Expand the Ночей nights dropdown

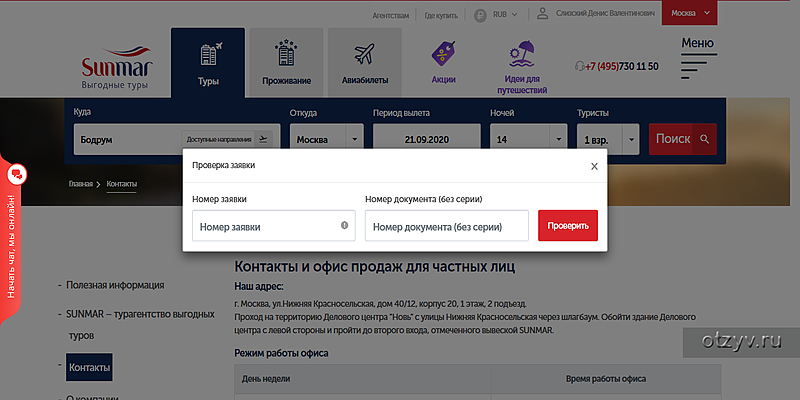528,139
